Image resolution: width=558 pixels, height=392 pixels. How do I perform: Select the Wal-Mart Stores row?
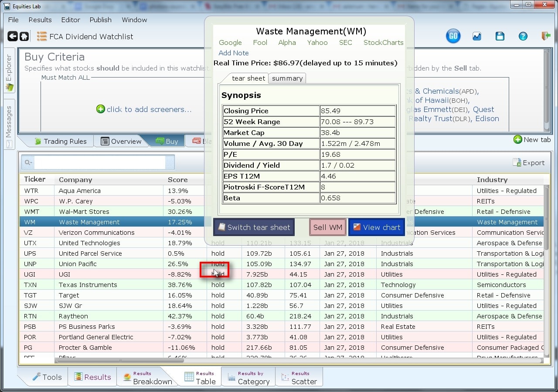click(x=282, y=212)
